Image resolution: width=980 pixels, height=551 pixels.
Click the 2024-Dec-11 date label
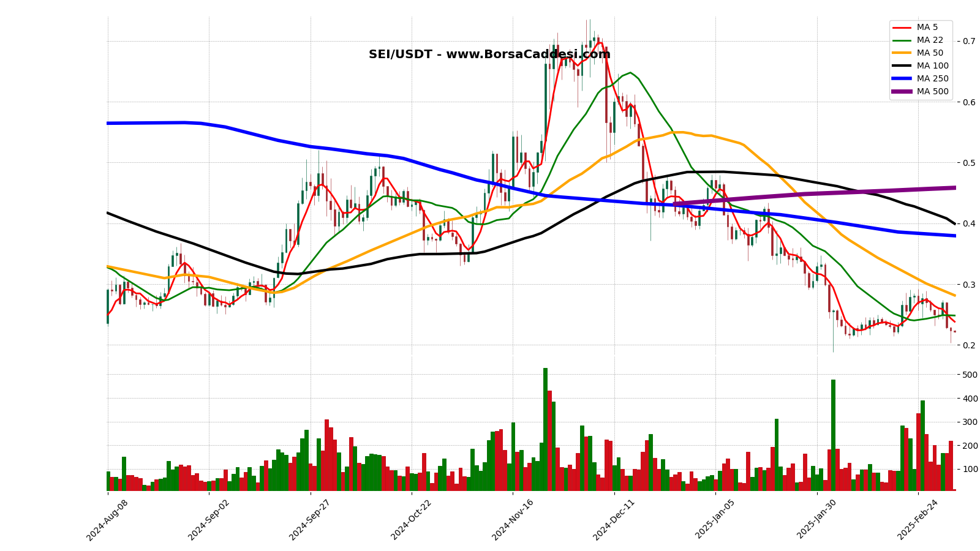click(x=614, y=520)
